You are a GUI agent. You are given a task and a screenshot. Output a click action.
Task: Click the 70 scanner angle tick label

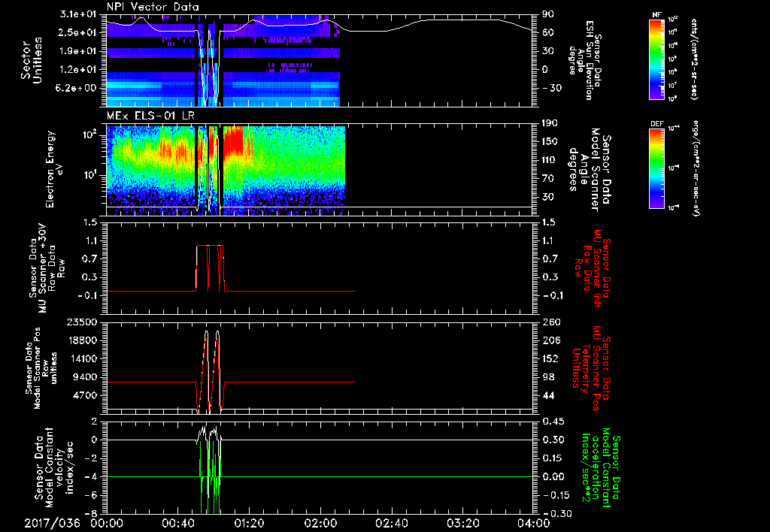[x=547, y=178]
